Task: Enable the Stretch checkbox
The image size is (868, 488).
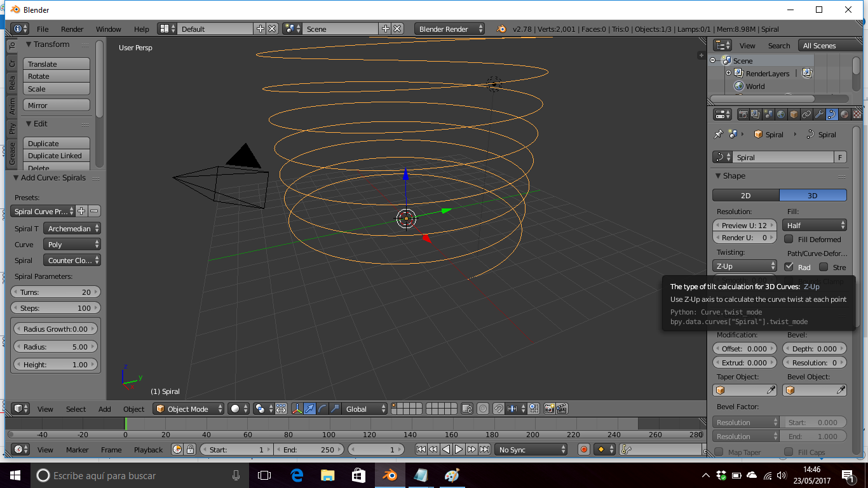Action: tap(824, 267)
